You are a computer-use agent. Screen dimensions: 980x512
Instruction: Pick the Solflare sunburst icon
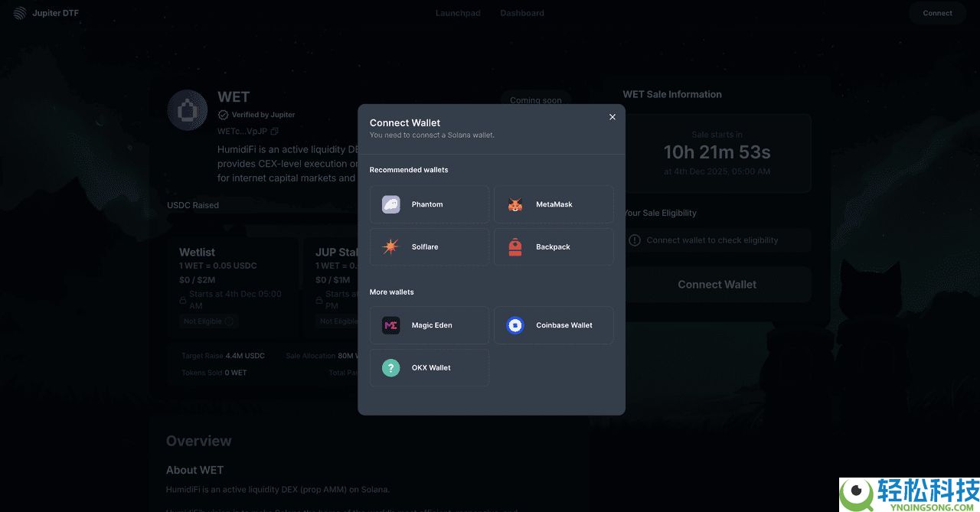(x=391, y=247)
